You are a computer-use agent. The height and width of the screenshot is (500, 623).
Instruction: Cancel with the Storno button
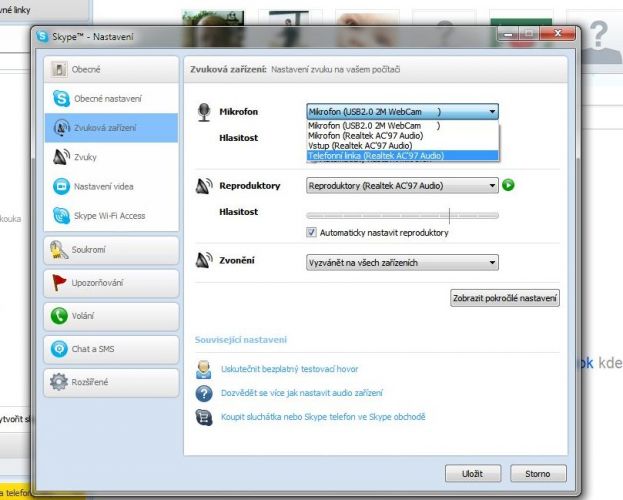coord(538,473)
